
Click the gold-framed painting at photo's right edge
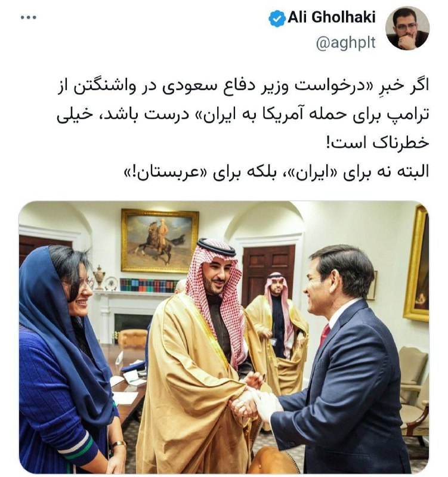pyautogui.click(x=416, y=263)
